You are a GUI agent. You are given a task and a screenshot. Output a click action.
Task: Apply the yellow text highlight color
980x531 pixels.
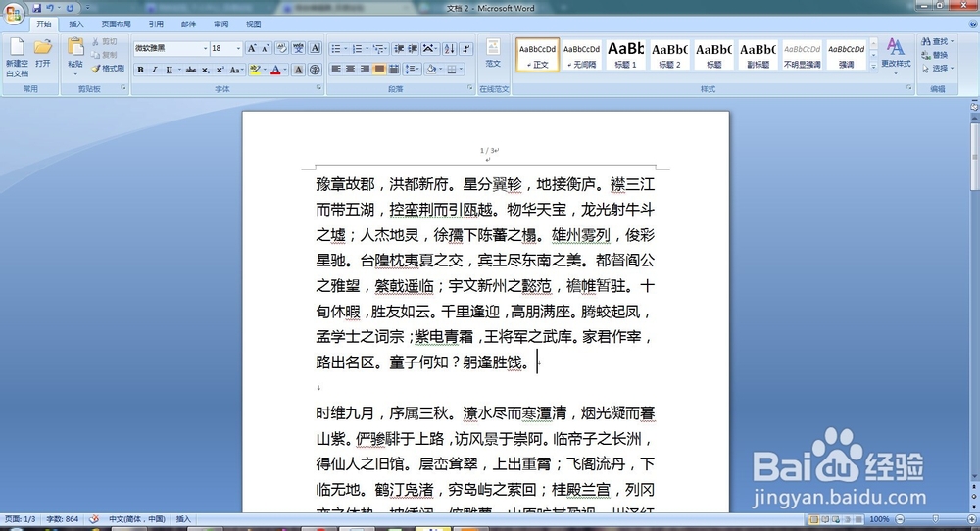click(255, 70)
